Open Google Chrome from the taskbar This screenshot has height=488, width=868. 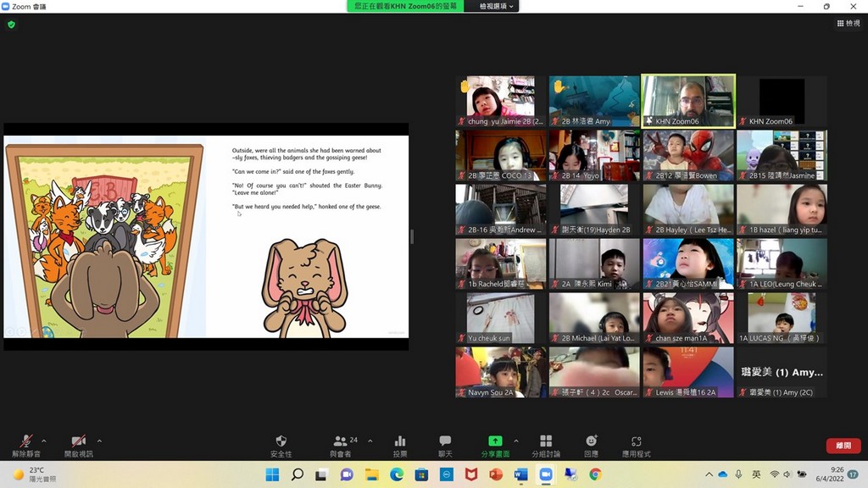pyautogui.click(x=595, y=474)
